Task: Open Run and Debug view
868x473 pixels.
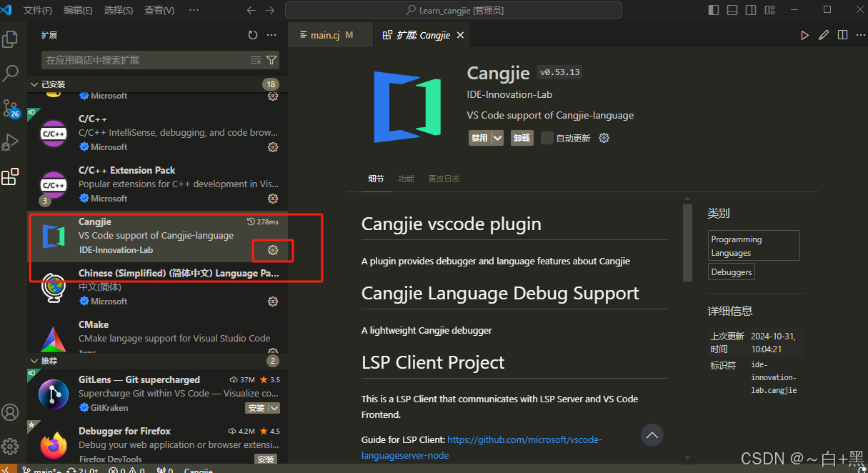Action: pos(10,142)
